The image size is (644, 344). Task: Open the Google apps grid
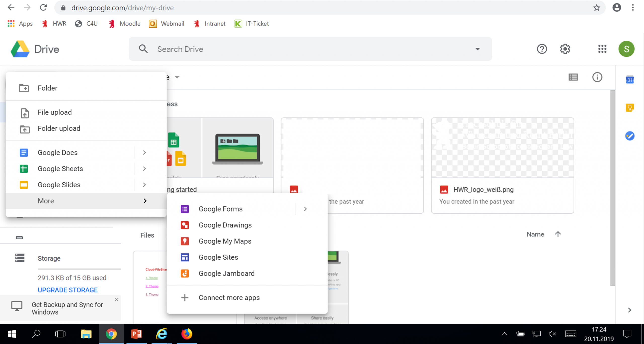click(602, 49)
